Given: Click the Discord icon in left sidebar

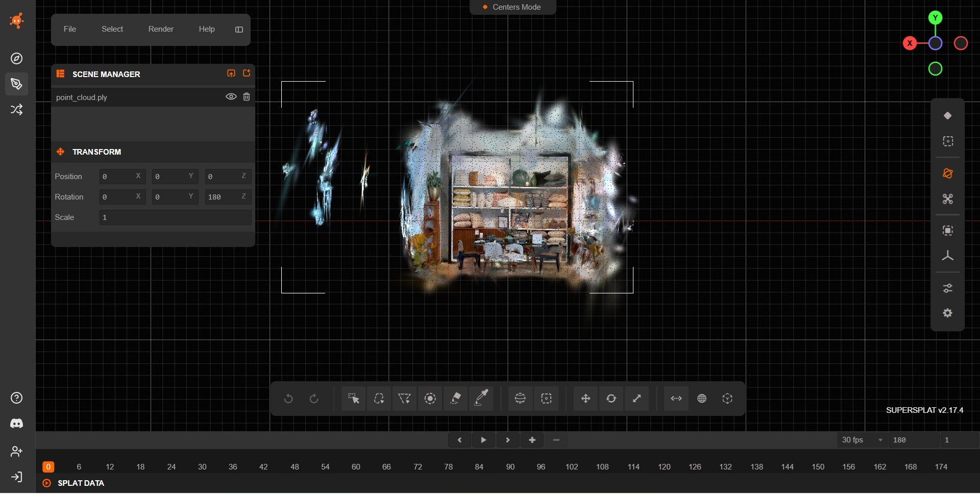Looking at the screenshot, I should tap(17, 424).
